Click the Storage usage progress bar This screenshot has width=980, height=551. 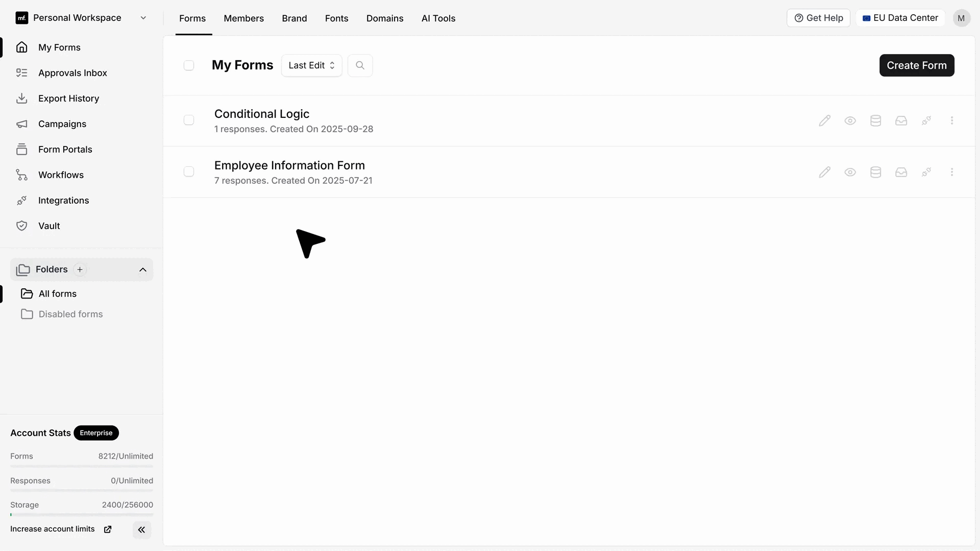pyautogui.click(x=82, y=515)
